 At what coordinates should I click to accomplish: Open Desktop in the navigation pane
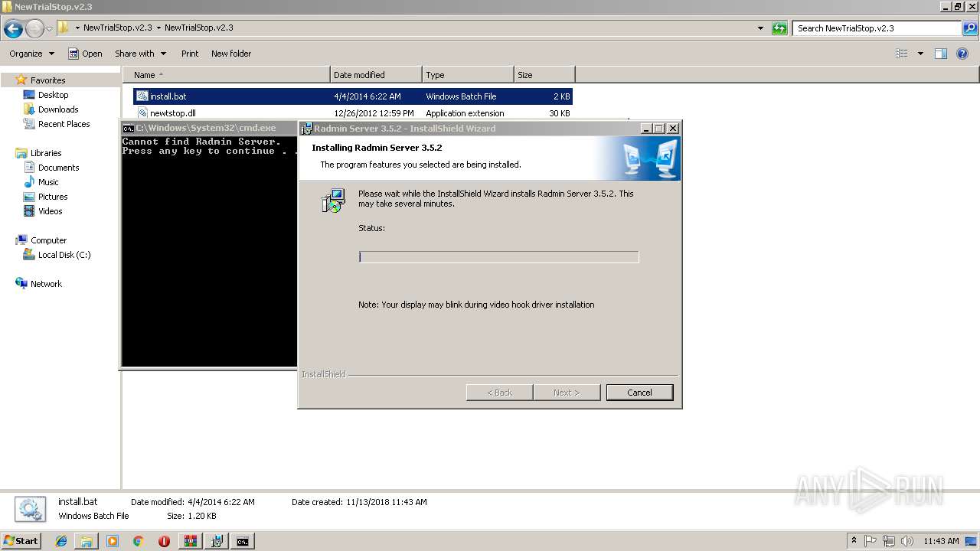tap(53, 95)
